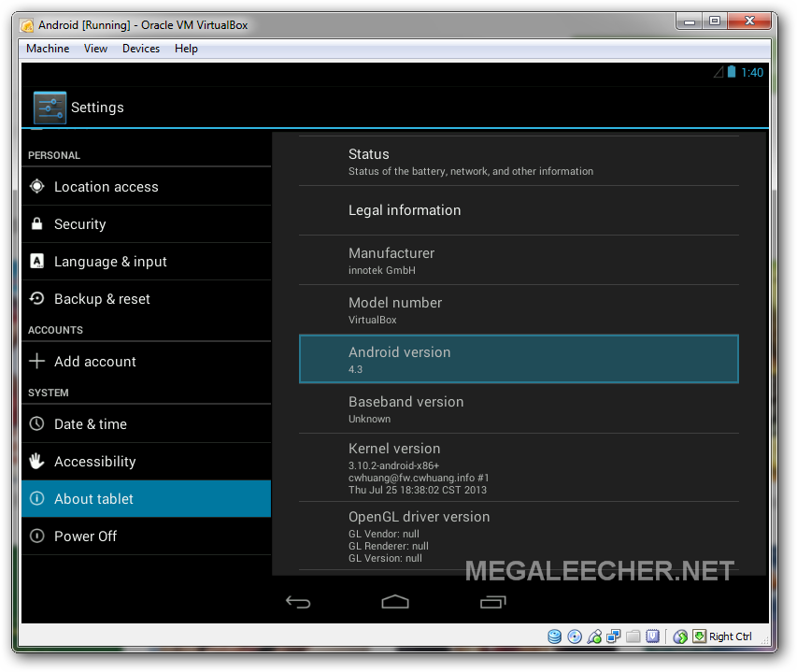Image resolution: width=797 pixels, height=672 pixels.
Task: Open the Machine menu
Action: click(48, 49)
